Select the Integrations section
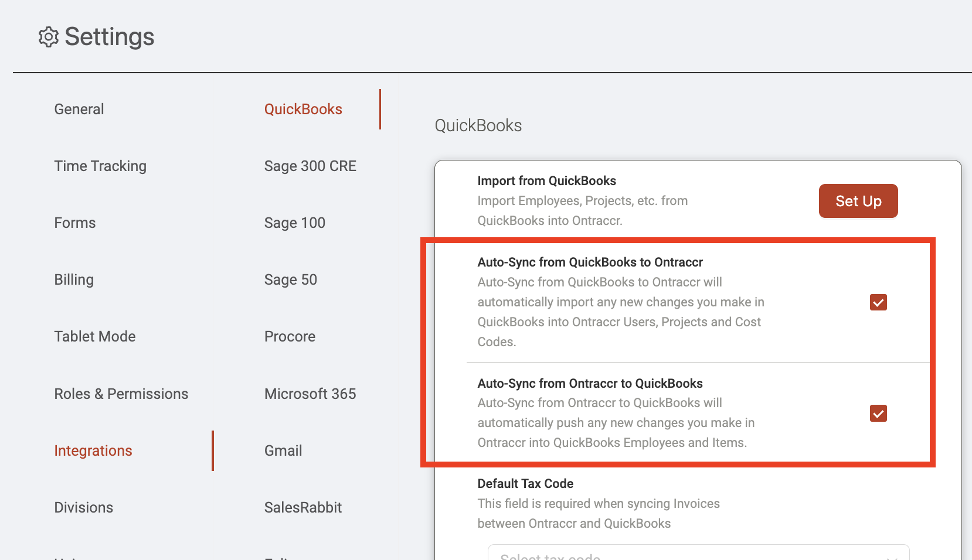The width and height of the screenshot is (972, 560). click(93, 450)
